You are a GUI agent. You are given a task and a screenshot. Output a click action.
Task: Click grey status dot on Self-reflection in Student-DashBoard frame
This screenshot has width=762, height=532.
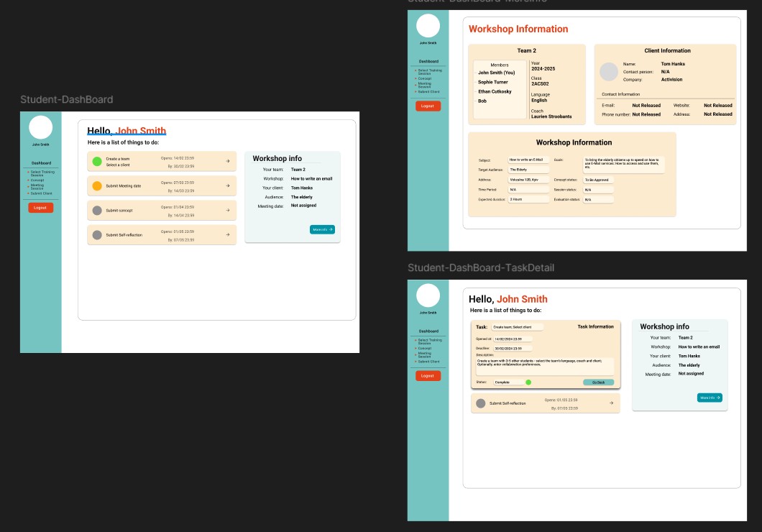(x=97, y=234)
